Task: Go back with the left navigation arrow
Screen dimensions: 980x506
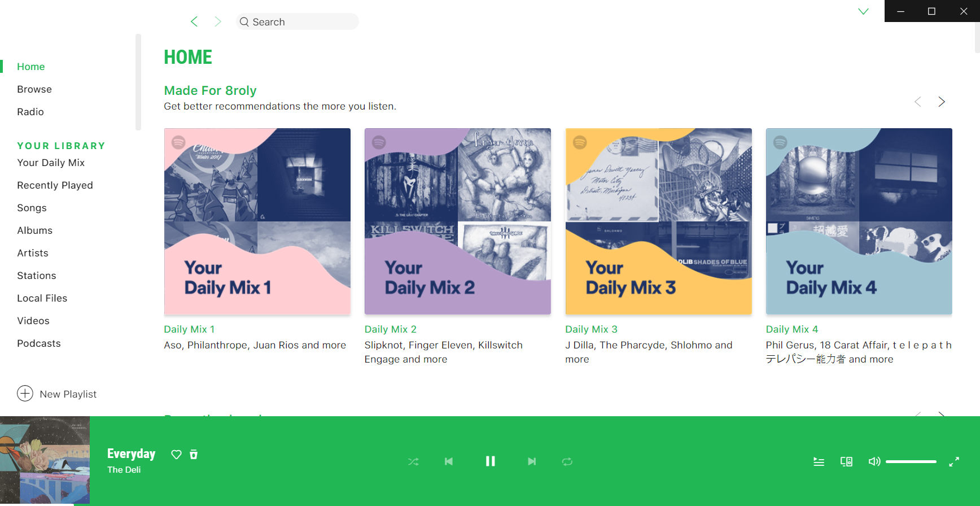Action: (x=194, y=21)
